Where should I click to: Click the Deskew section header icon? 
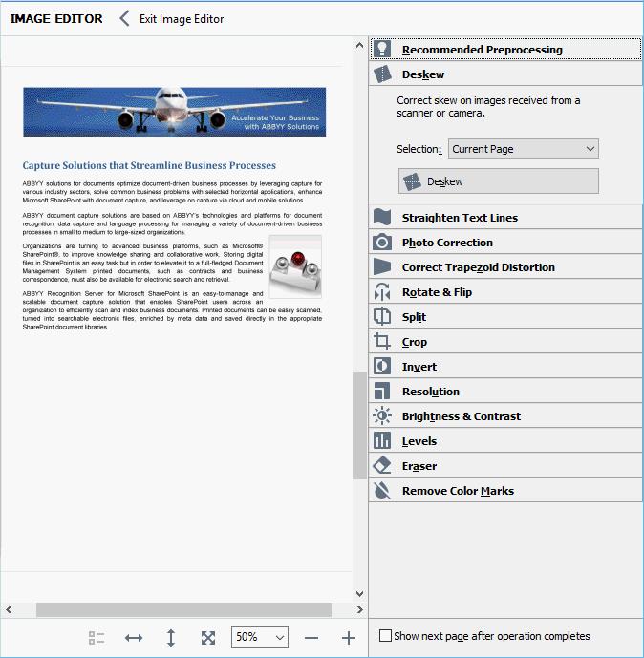pyautogui.click(x=382, y=74)
